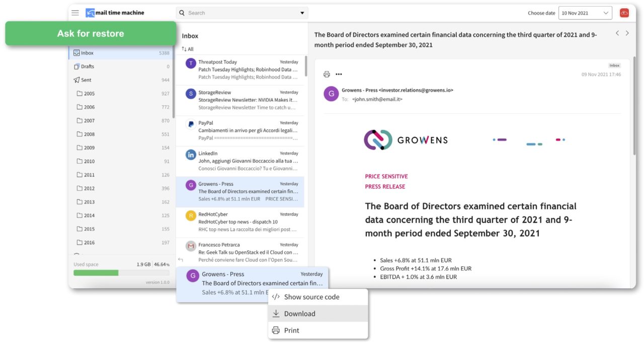The height and width of the screenshot is (344, 644).
Task: Open RedHotCyber top news dispatch 10 email
Action: pyautogui.click(x=240, y=222)
